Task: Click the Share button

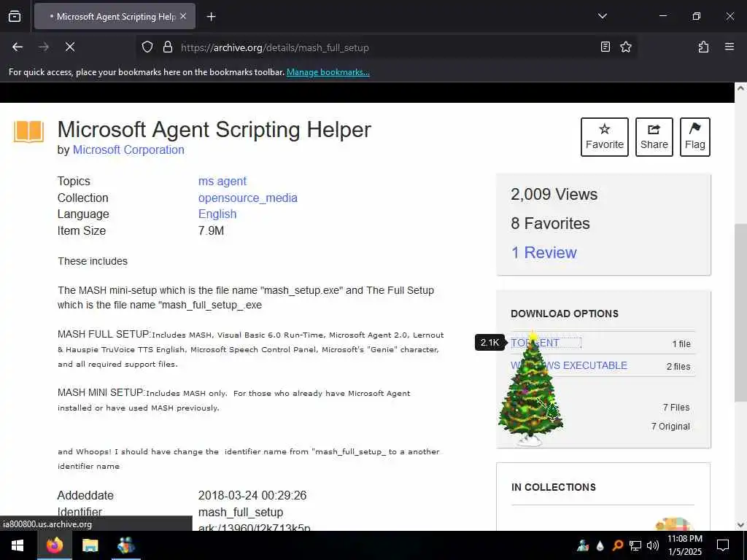Action: 654,137
